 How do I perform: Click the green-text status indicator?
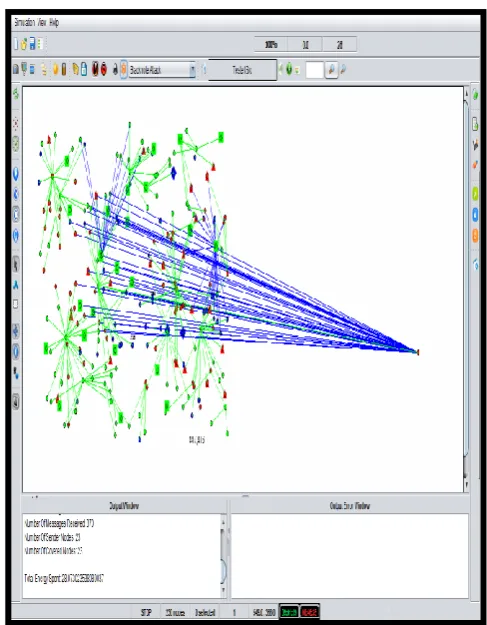(x=289, y=612)
